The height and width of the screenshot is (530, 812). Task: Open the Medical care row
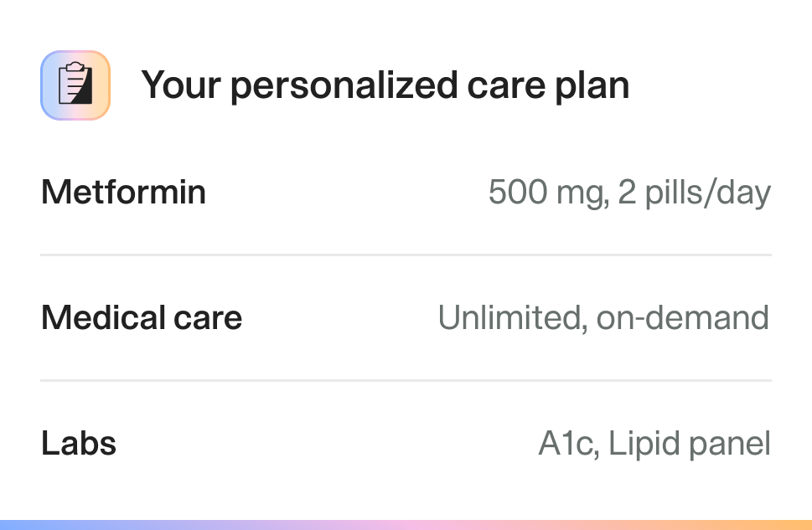tap(406, 317)
